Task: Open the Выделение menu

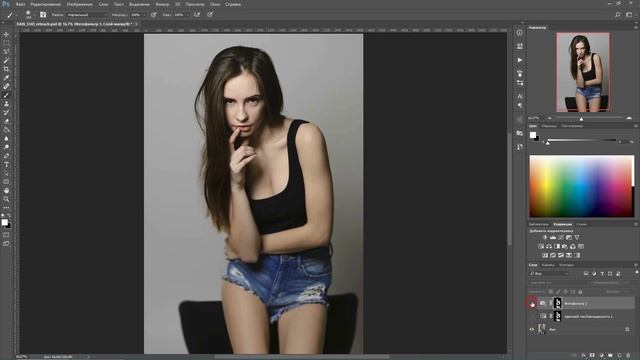Action: pos(139,4)
